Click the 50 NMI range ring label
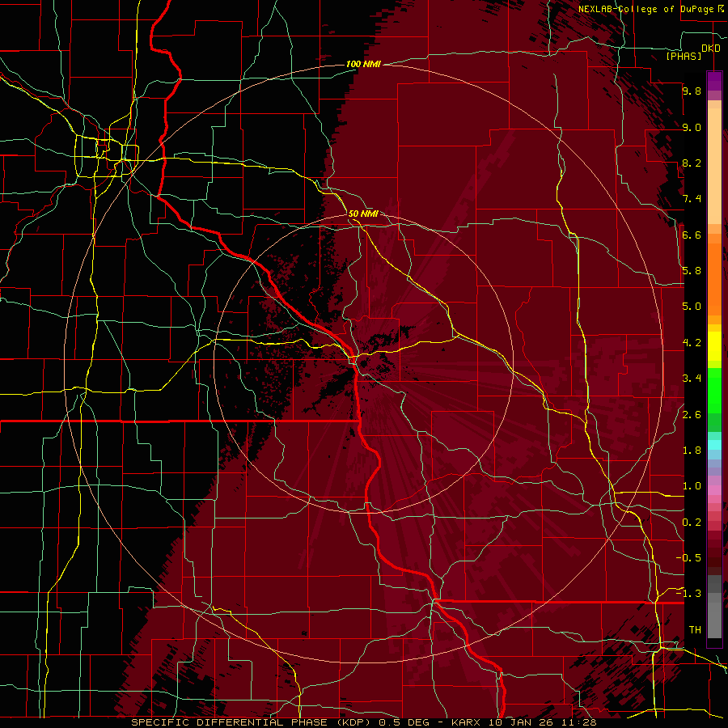The width and height of the screenshot is (728, 728). (x=363, y=214)
